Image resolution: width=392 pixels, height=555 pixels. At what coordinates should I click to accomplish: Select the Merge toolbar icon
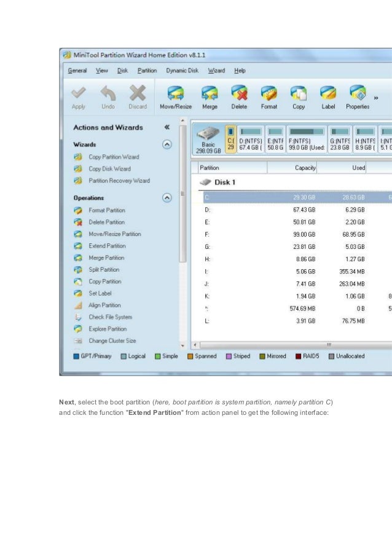(210, 93)
